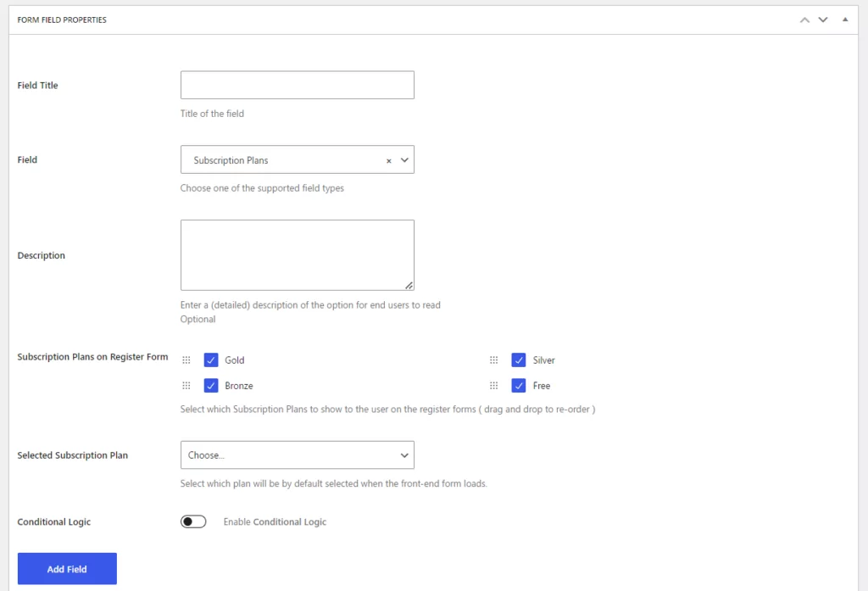The height and width of the screenshot is (591, 868).
Task: Grab the drag handle next to Gold
Action: click(x=186, y=360)
